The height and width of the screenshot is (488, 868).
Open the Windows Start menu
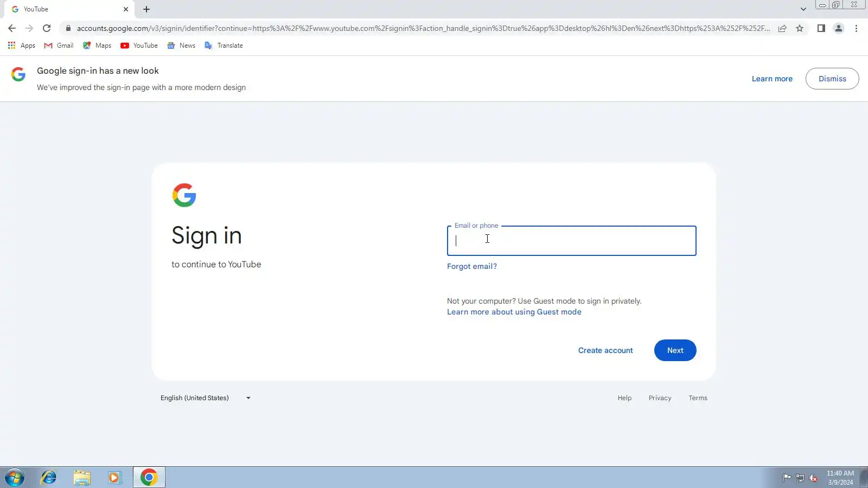(x=15, y=477)
